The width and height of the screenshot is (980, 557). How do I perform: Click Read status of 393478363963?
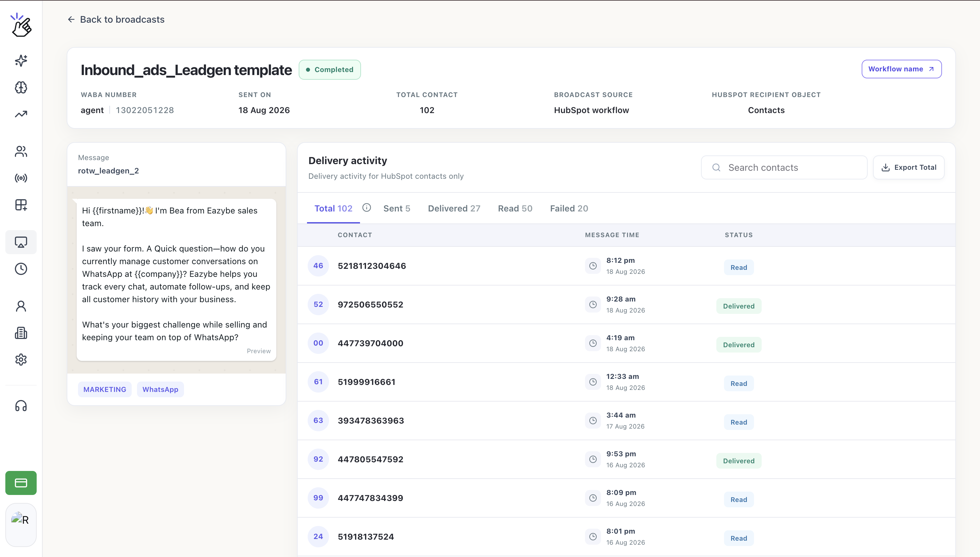738,422
